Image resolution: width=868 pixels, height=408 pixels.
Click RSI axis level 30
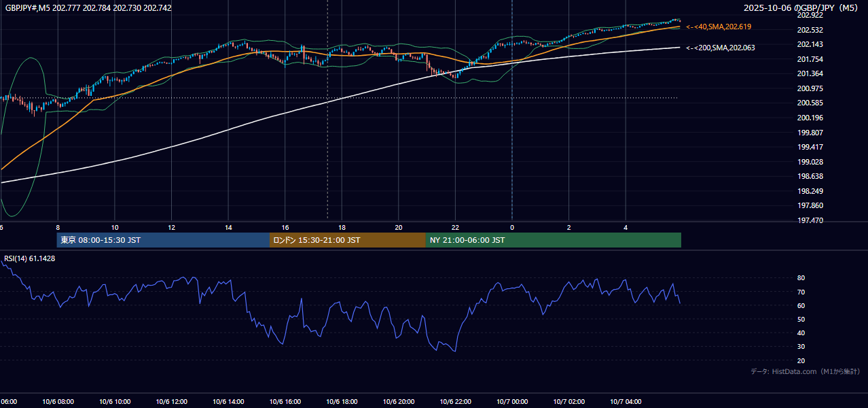click(x=801, y=347)
